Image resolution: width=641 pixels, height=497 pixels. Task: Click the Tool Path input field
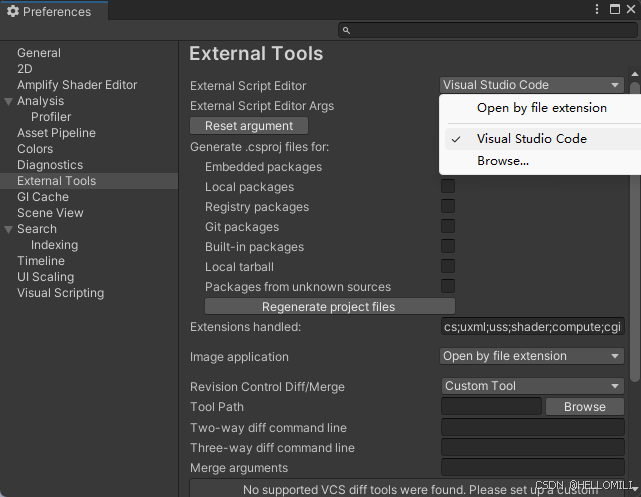click(492, 406)
